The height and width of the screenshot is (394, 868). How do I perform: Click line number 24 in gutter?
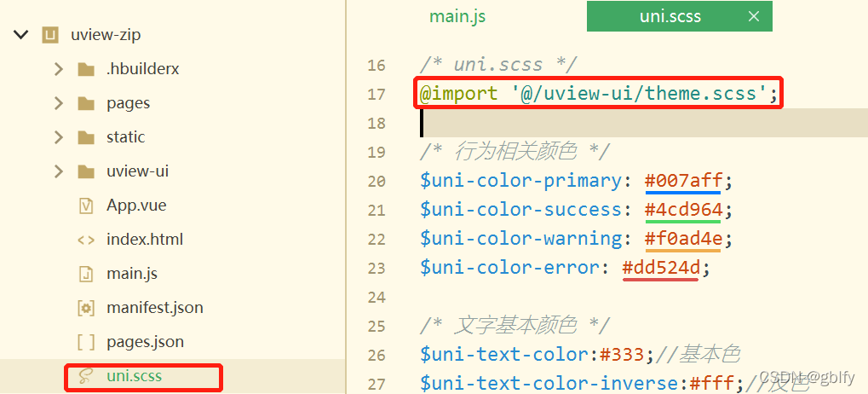point(377,297)
